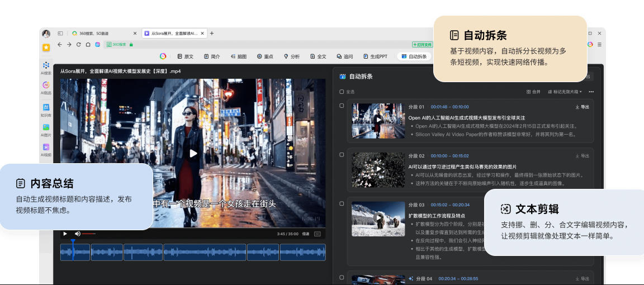Click the browser refresh icon

click(x=78, y=44)
